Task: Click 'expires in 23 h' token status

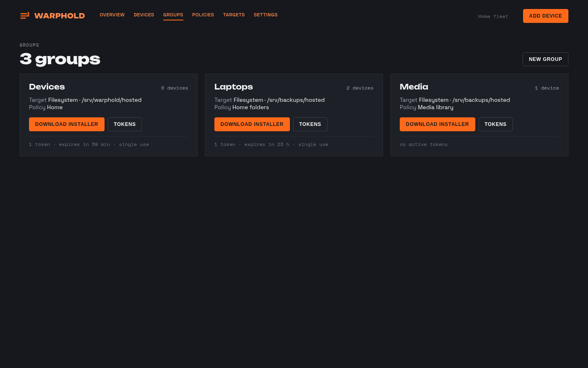Action: point(267,144)
